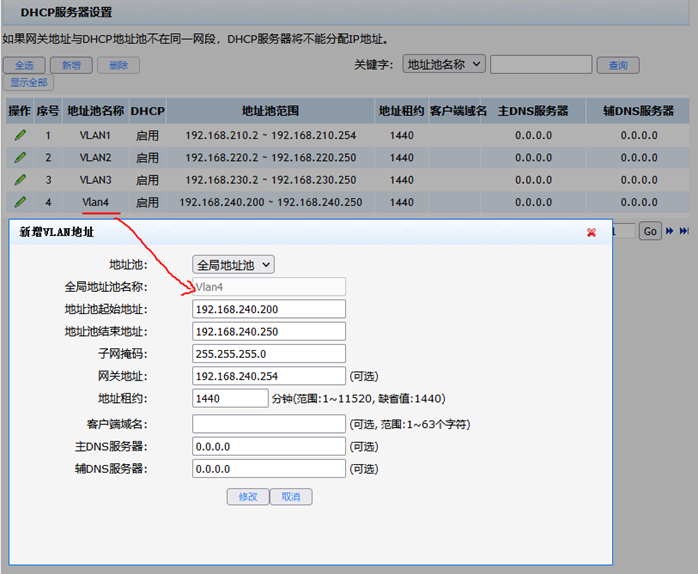Click range 192.168.230.2 ~ 192.168.230.250
698x574 pixels.
pos(271,179)
